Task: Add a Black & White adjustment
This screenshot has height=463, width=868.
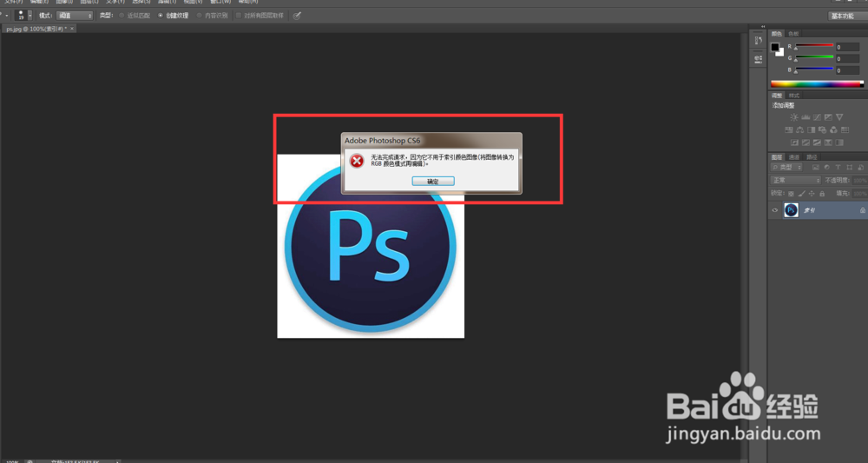Action: [811, 130]
